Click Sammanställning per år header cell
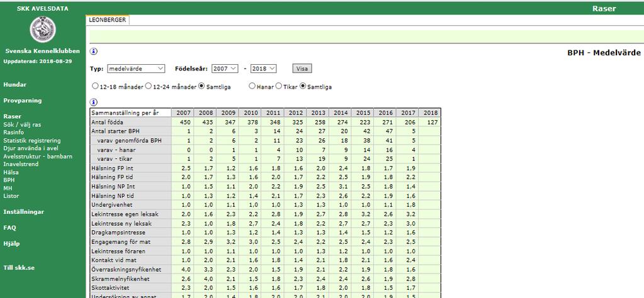 tap(130, 113)
